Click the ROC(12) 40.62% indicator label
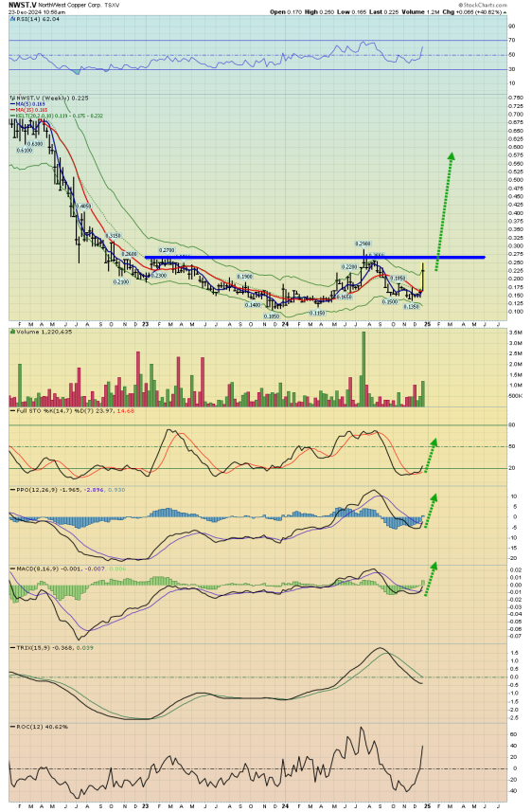This screenshot has height=812, width=532. point(39,727)
